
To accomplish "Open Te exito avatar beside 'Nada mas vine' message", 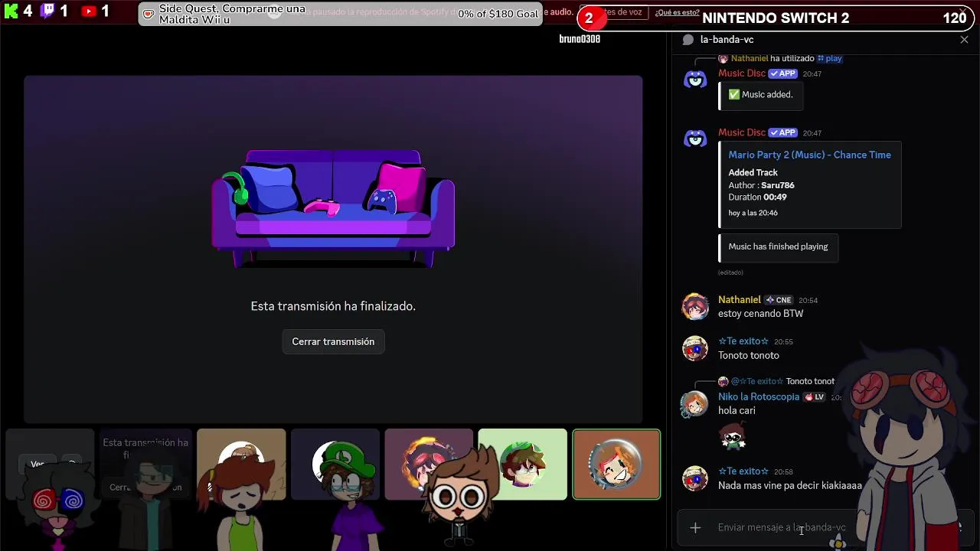I will coord(695,478).
